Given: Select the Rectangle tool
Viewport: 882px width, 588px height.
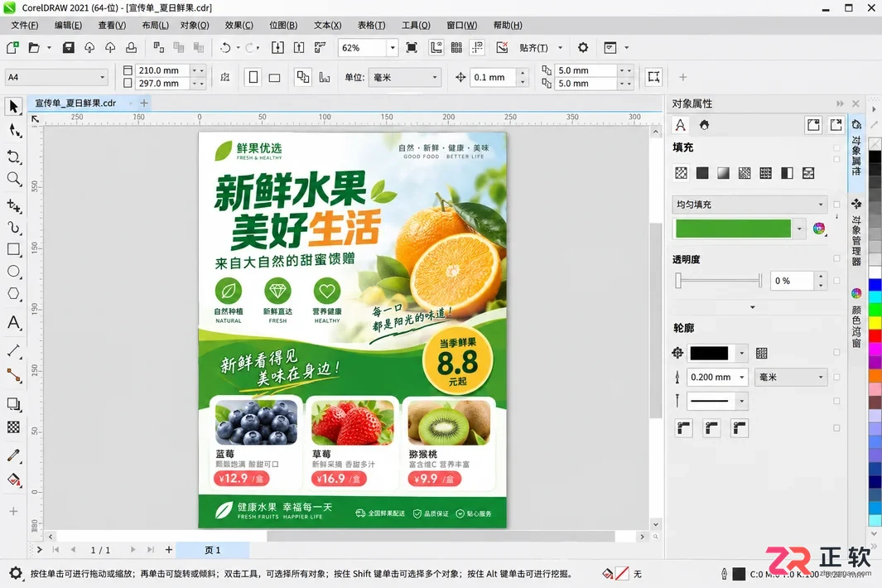Looking at the screenshot, I should (14, 249).
